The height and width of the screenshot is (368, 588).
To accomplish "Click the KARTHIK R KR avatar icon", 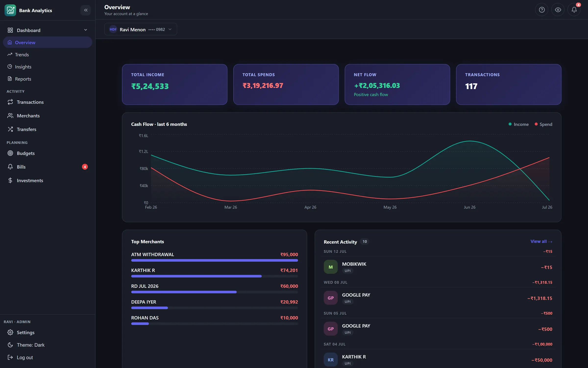I will click(331, 360).
